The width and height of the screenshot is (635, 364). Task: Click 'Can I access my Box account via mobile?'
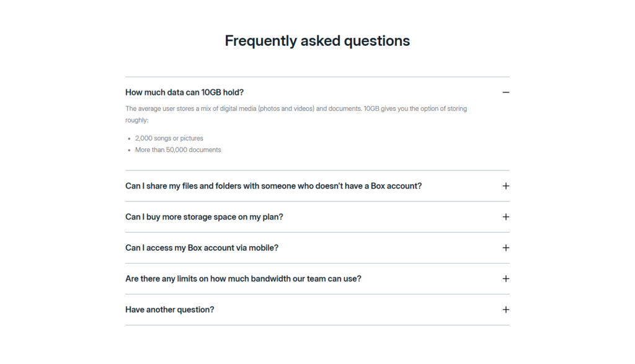[202, 247]
